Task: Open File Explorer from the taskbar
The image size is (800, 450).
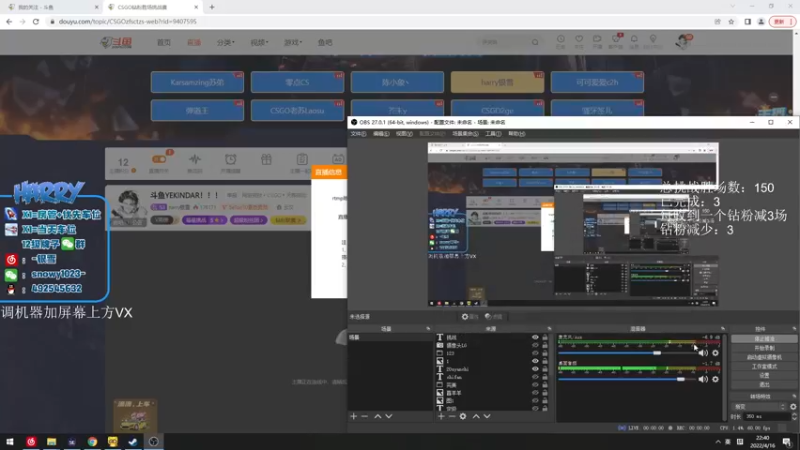Action: click(52, 442)
